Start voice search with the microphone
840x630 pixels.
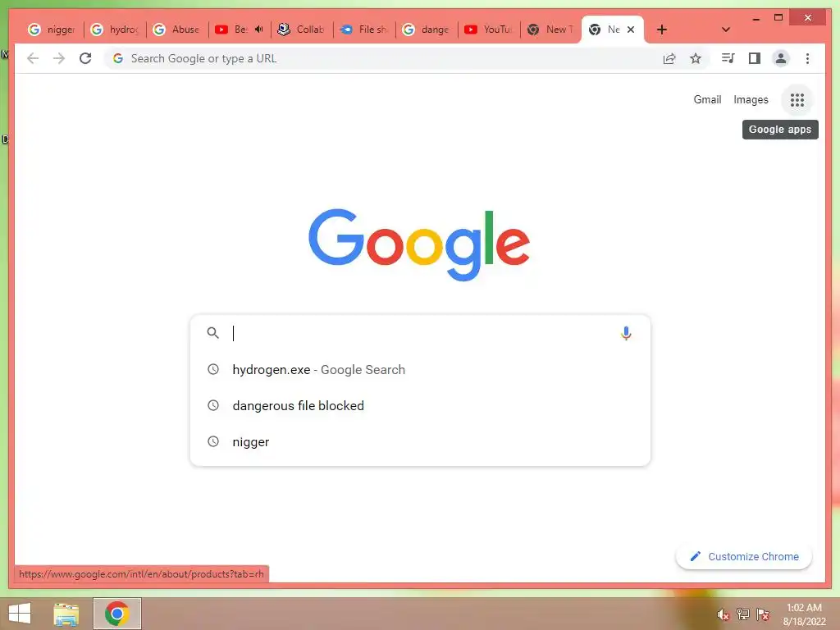coord(626,333)
